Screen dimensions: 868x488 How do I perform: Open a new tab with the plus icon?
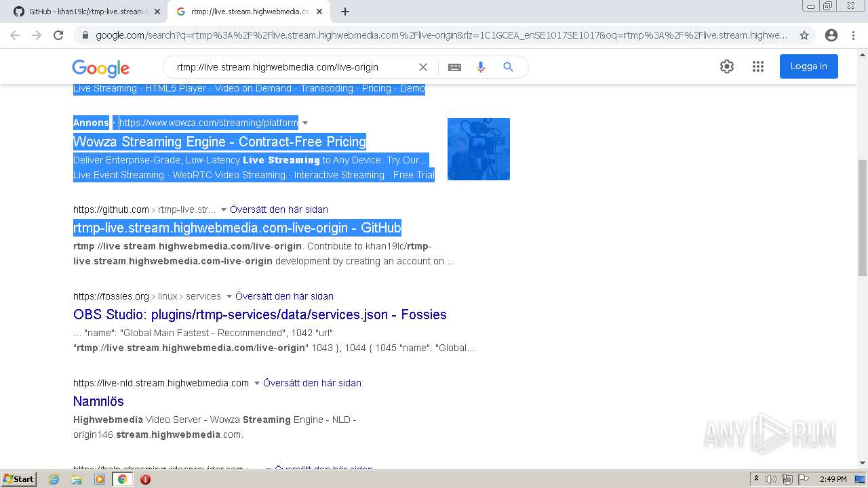point(345,12)
